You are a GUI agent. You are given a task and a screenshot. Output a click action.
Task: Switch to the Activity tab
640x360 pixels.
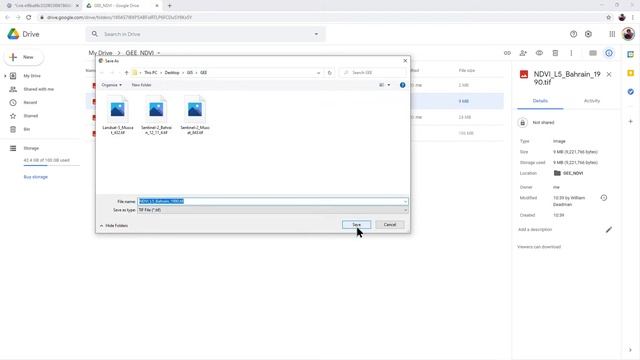[x=592, y=101]
